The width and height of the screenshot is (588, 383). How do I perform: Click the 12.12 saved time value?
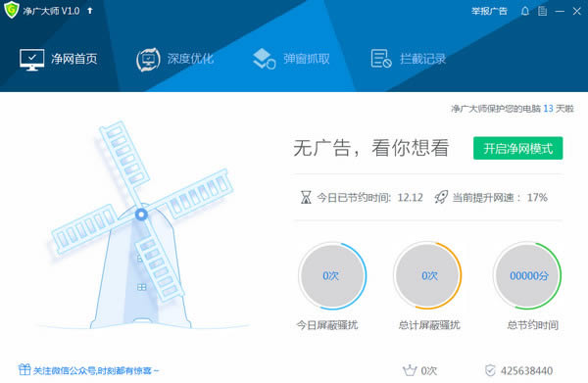tap(411, 198)
